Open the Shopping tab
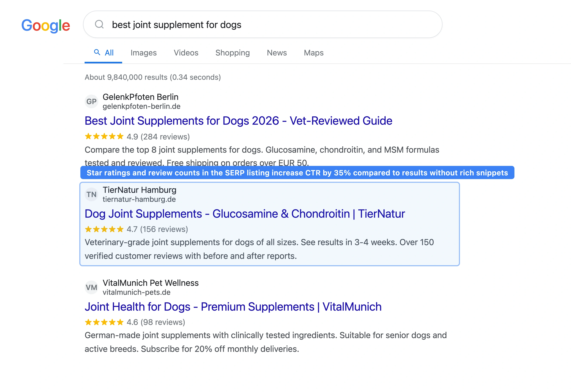The width and height of the screenshot is (571, 392). [x=232, y=52]
